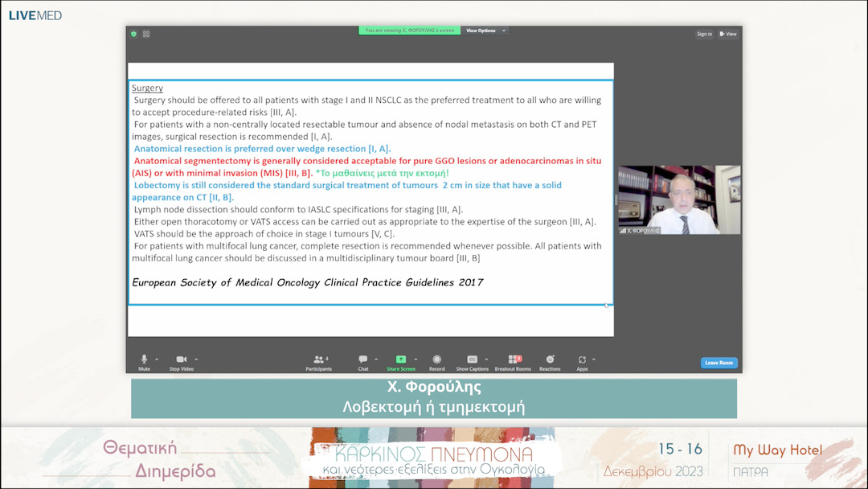Stop Video using the camera icon
This screenshot has width=868, height=489.
(x=181, y=360)
